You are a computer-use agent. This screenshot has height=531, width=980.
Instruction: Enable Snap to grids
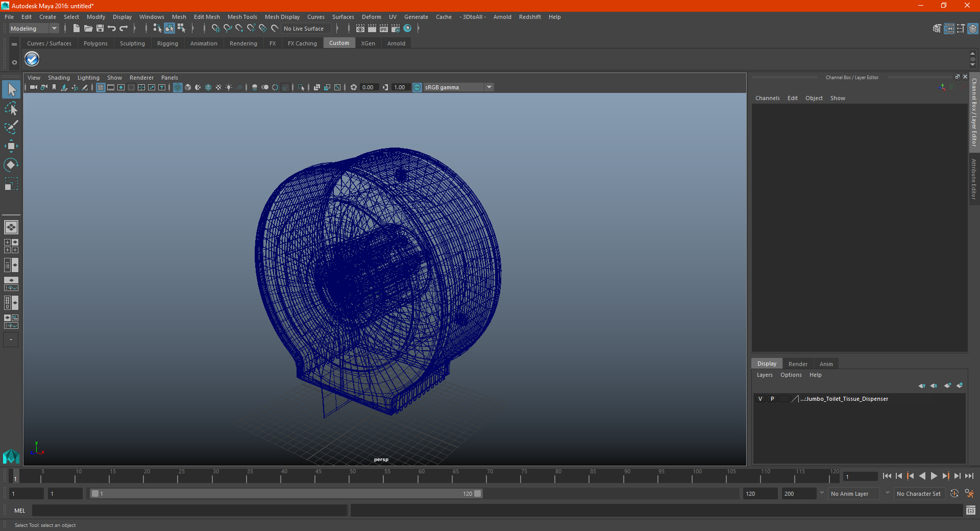coord(216,29)
